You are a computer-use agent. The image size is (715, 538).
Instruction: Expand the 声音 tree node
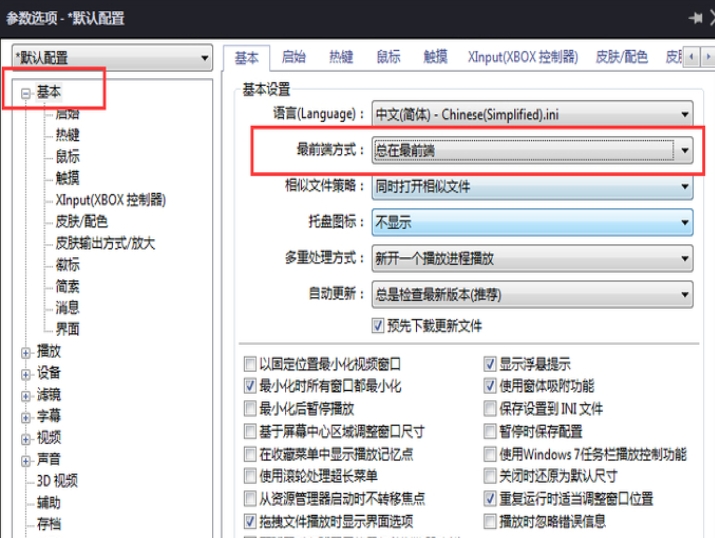tap(26, 461)
